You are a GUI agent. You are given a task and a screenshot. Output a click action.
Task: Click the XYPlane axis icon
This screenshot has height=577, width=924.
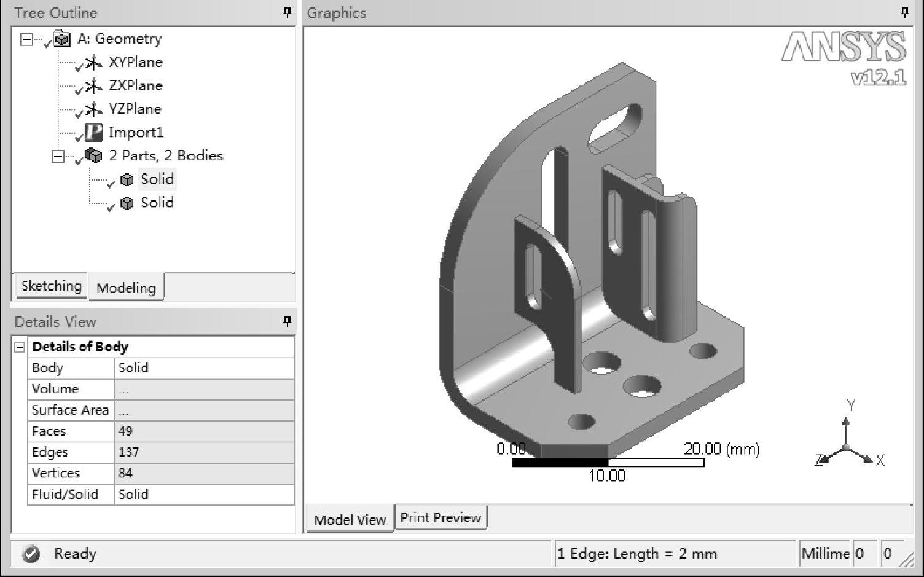coord(93,62)
